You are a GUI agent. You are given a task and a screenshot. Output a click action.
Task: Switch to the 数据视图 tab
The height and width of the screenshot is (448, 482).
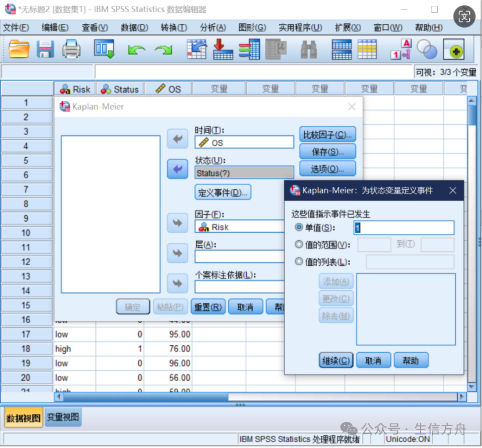[24, 418]
